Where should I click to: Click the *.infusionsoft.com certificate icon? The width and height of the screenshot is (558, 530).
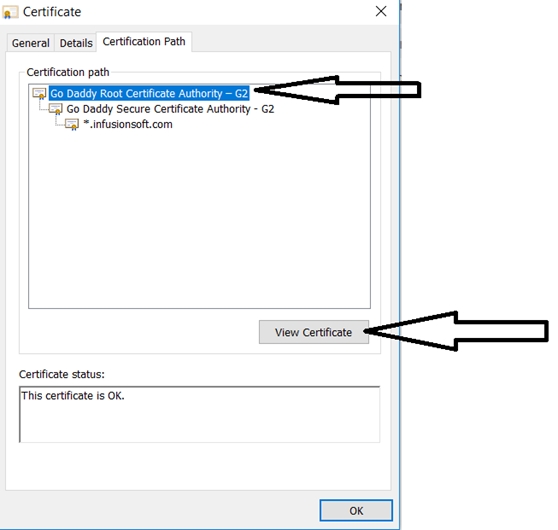point(72,124)
